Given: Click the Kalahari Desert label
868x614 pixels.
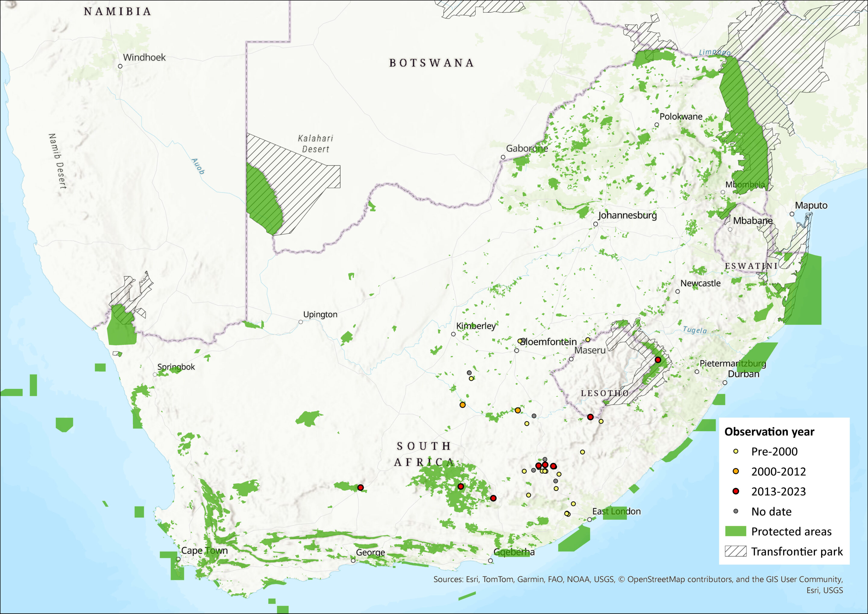Looking at the screenshot, I should (315, 144).
